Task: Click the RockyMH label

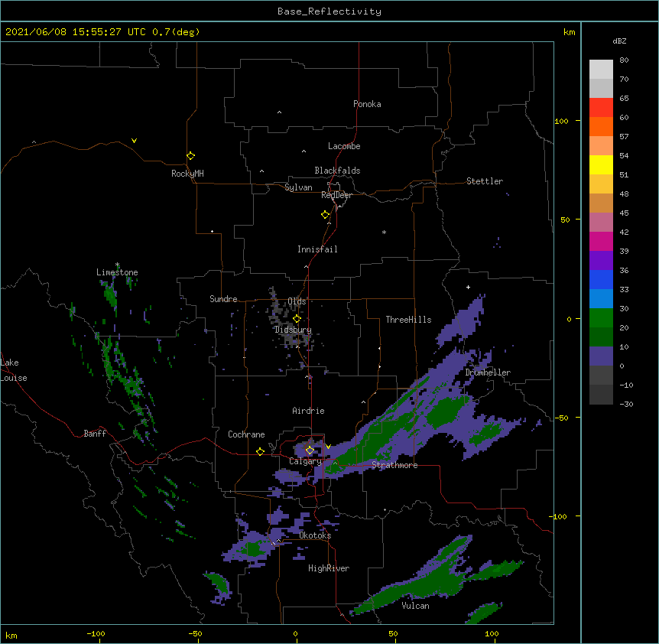Action: click(187, 174)
